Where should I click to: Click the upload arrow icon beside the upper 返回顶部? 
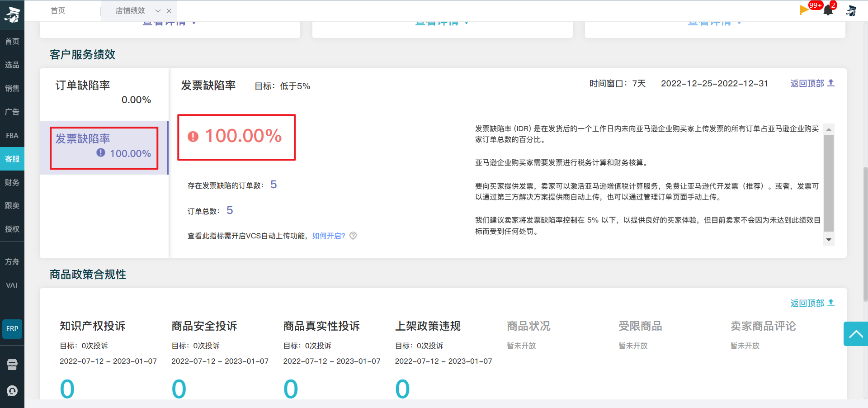[x=831, y=83]
